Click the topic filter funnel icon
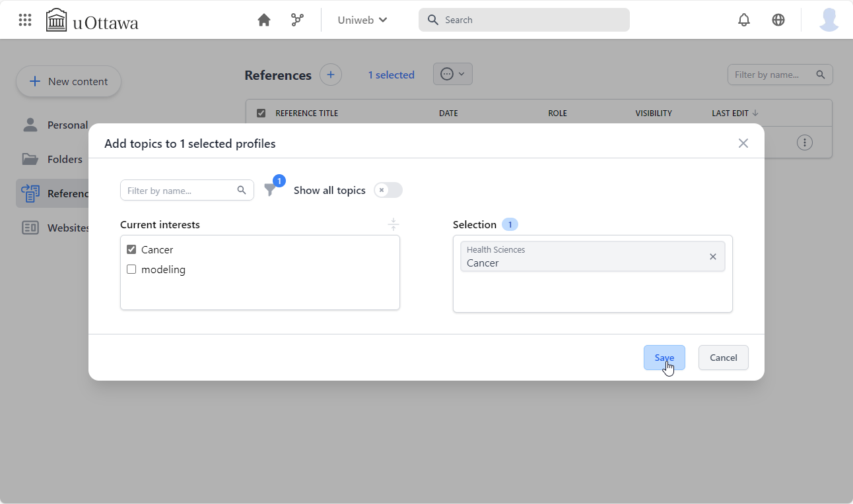Image resolution: width=853 pixels, height=504 pixels. click(270, 190)
